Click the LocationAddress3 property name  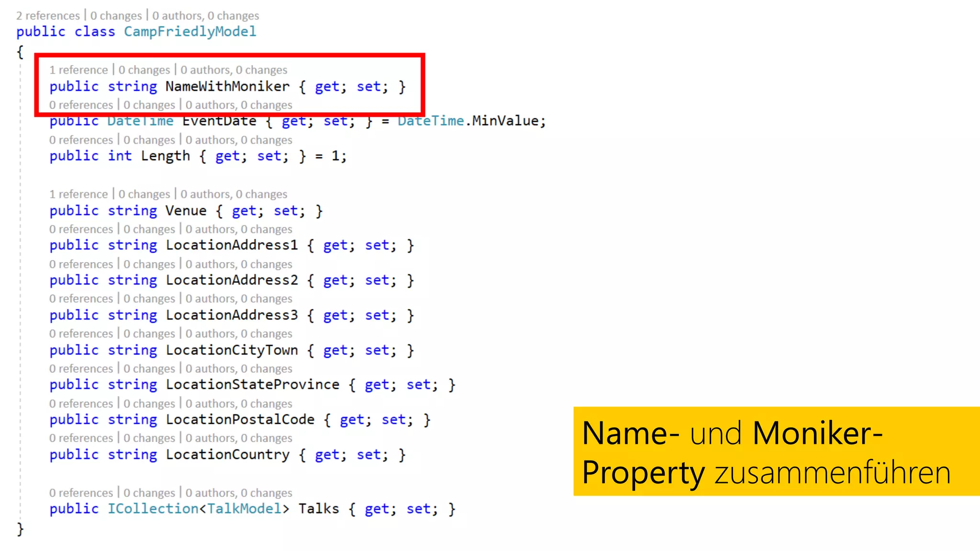[232, 315]
